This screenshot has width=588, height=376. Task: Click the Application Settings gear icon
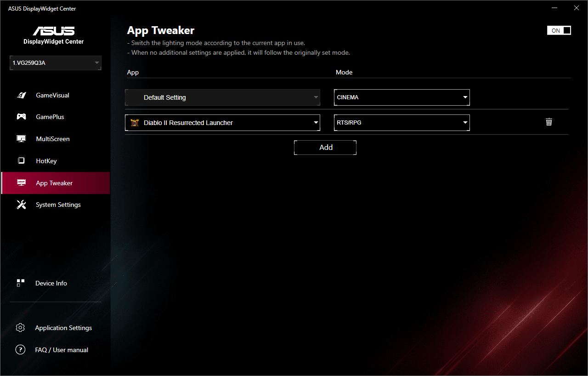click(20, 328)
